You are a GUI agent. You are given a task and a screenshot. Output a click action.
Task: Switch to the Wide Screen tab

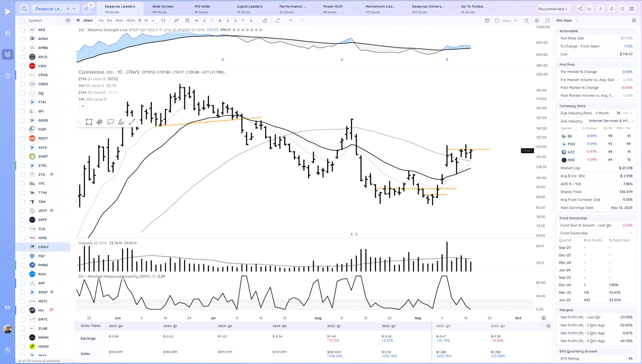point(163,9)
